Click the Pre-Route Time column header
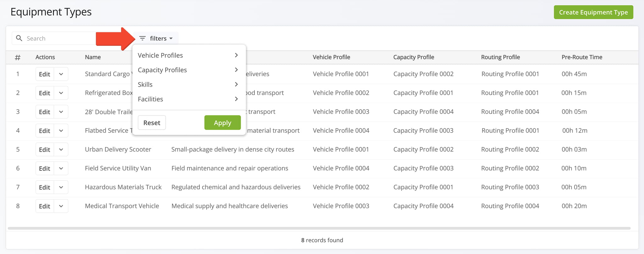This screenshot has height=254, width=644. coord(582,57)
